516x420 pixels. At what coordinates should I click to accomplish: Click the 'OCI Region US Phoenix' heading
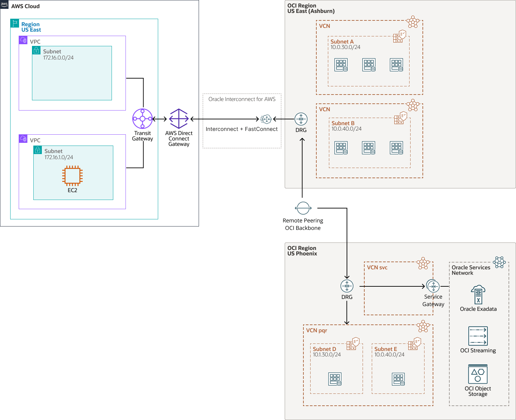pyautogui.click(x=302, y=251)
